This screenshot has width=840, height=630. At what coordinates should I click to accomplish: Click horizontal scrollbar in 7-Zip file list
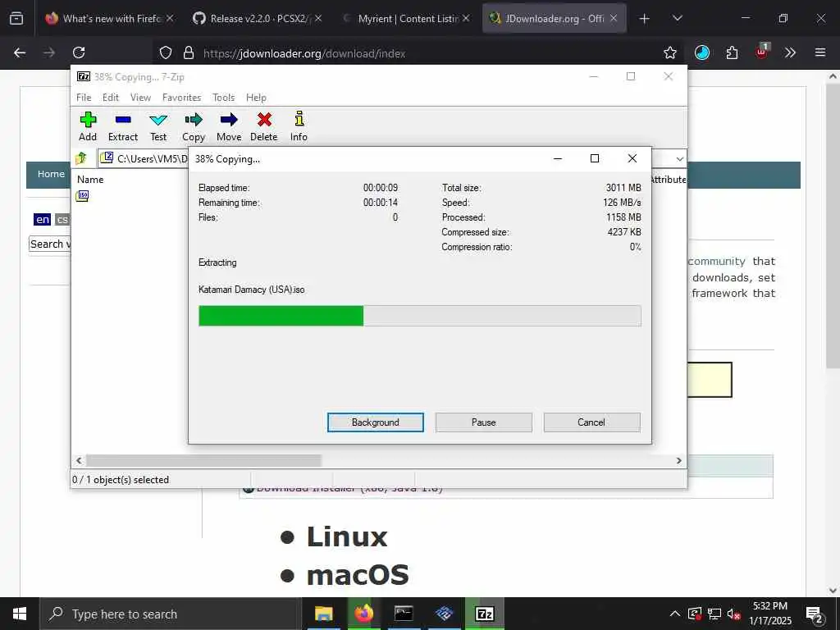(x=203, y=461)
